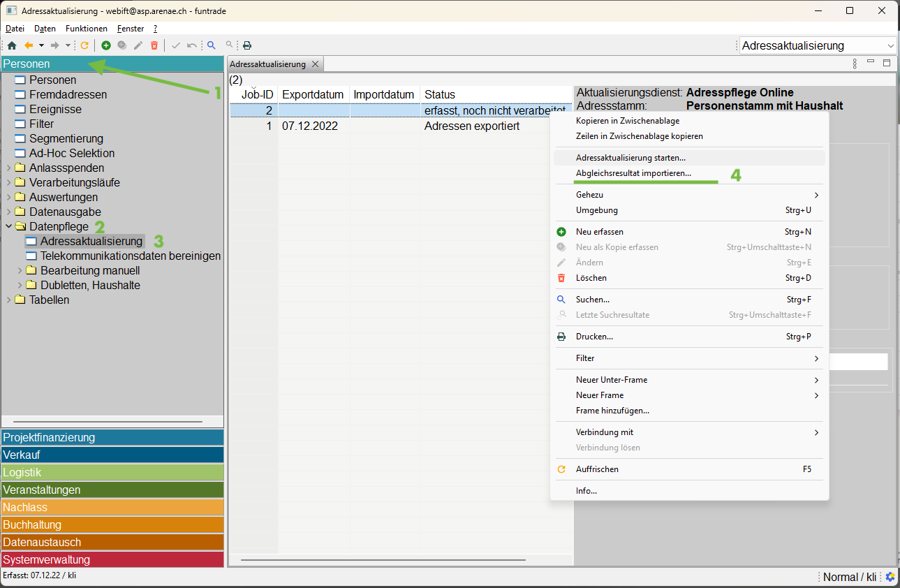The width and height of the screenshot is (900, 588).
Task: Open the Systemverwaltung module section
Action: coord(112,559)
